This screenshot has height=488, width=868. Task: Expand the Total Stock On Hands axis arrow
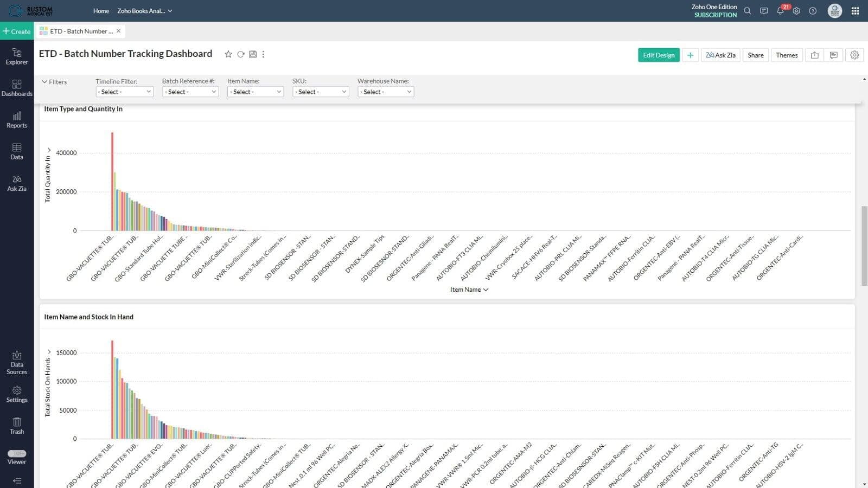tap(49, 352)
